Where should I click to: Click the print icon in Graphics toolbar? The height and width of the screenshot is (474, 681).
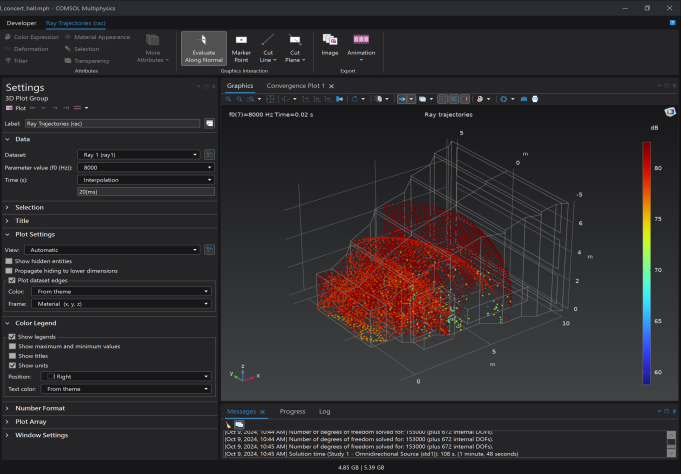pos(535,100)
